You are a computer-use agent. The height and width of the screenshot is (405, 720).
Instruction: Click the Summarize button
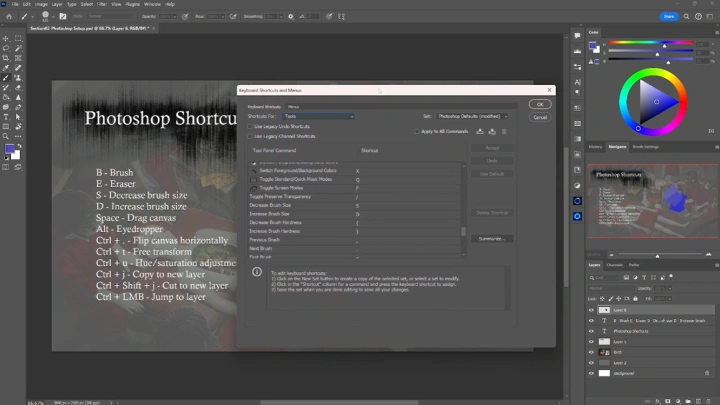tap(492, 239)
